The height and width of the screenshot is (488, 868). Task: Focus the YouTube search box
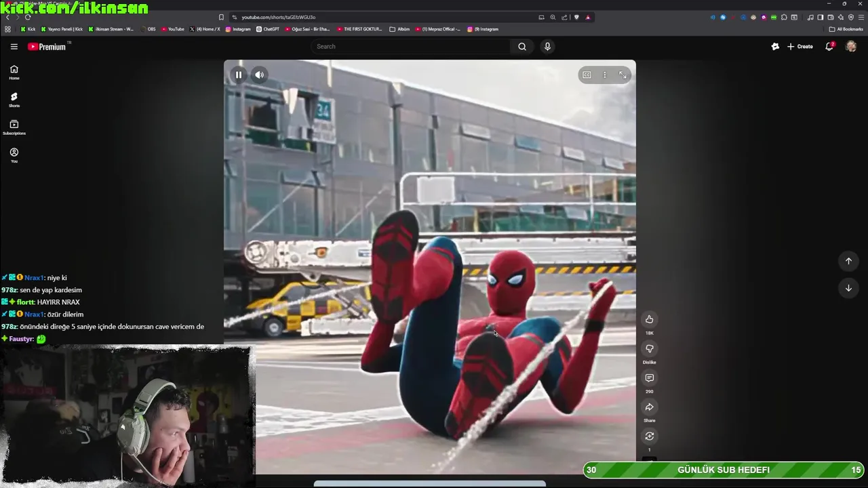(x=411, y=47)
